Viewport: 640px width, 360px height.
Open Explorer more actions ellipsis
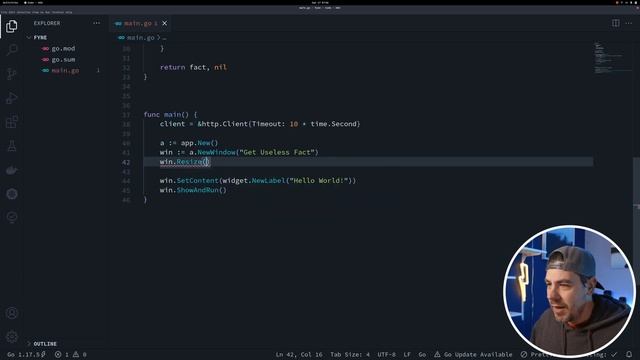tap(96, 23)
